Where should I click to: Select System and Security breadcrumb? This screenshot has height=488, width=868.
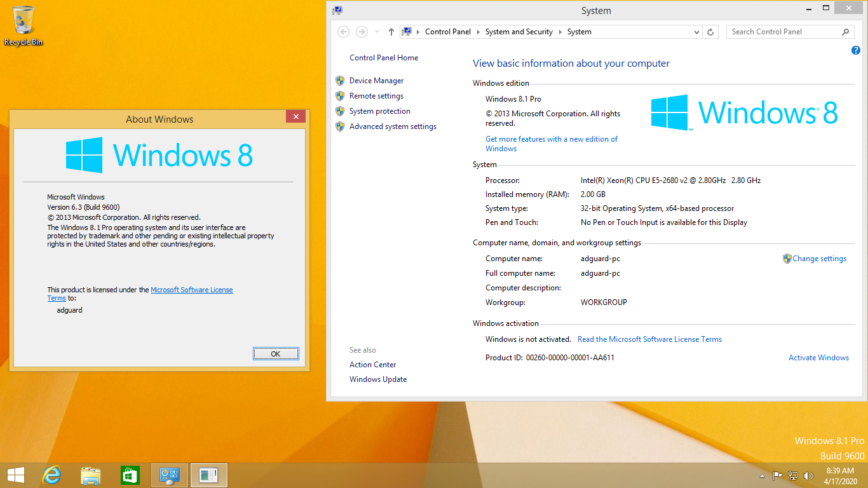(519, 32)
